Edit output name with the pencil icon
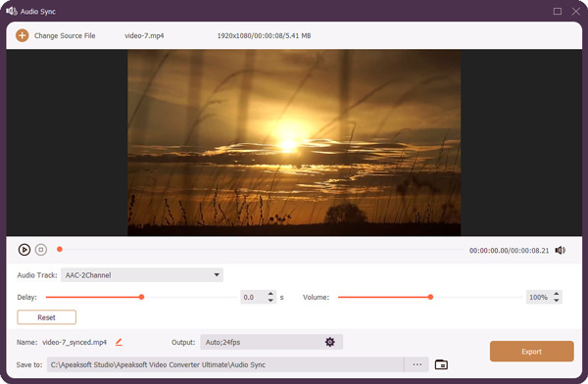Screen dimensions: 588x384 (x=119, y=342)
